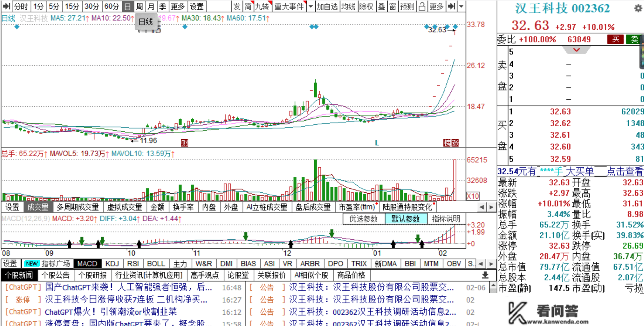Open the 个股公告 announcements tab

tap(55, 275)
